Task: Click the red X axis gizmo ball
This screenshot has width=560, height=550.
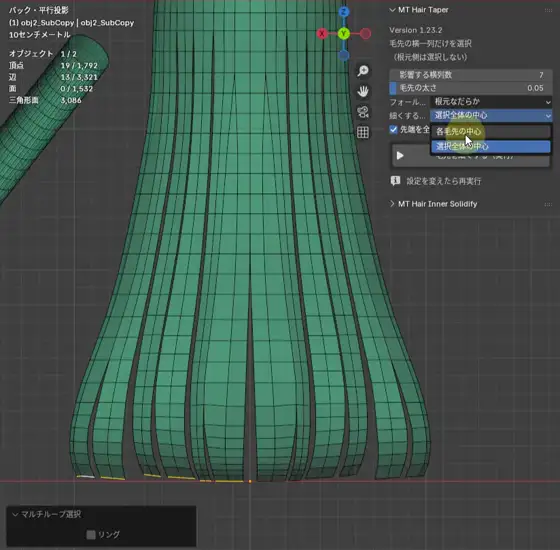Action: [x=322, y=34]
